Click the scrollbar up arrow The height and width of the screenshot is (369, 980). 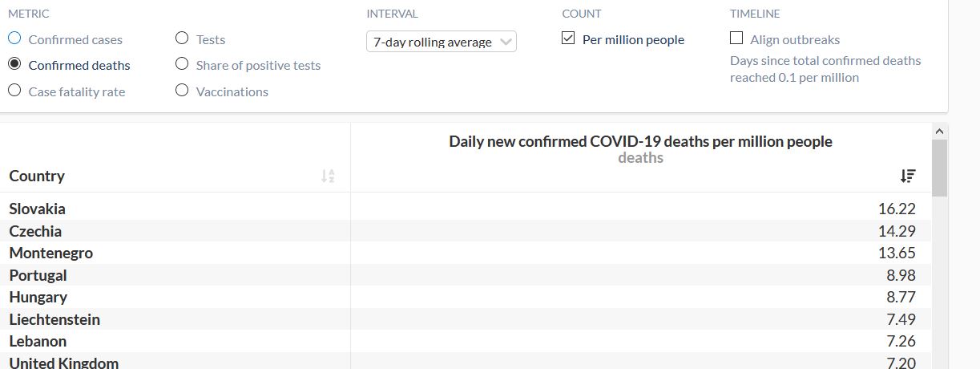940,131
